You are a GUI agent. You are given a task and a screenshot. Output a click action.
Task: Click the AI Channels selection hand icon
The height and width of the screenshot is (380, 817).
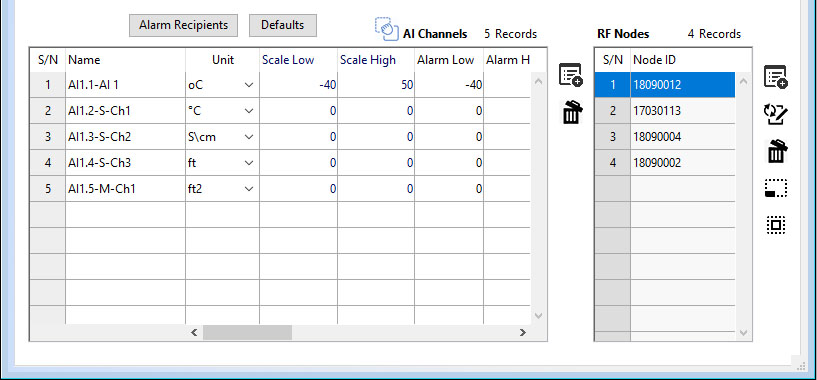click(386, 29)
